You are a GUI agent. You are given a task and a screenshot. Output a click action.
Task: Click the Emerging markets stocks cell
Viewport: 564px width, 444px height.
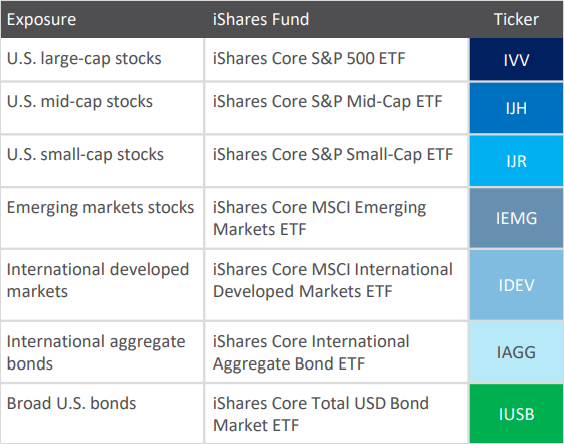point(102,218)
